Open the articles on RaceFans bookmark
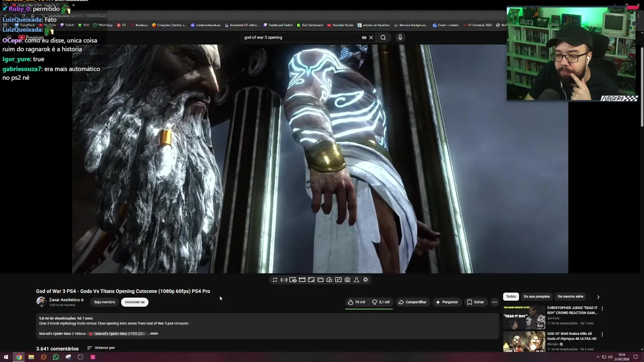The height and width of the screenshot is (362, 644). coord(374,25)
